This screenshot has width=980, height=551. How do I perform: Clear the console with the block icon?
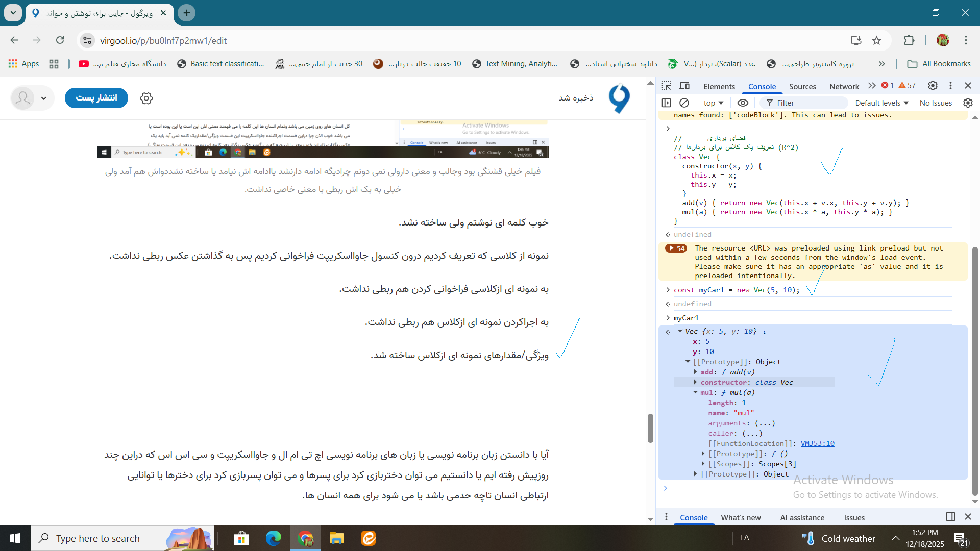click(684, 103)
